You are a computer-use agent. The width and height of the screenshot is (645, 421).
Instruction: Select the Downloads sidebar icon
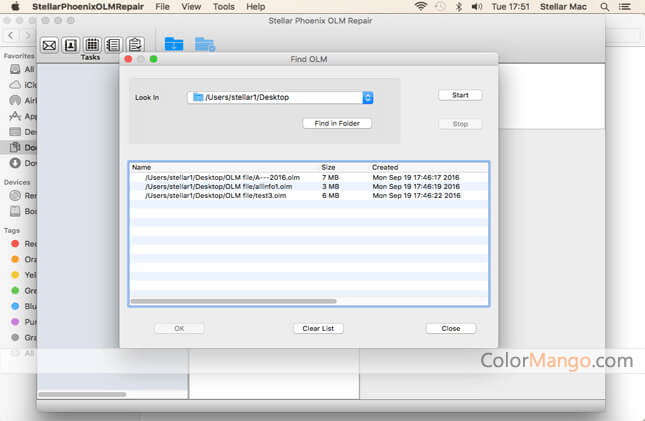pyautogui.click(x=15, y=163)
